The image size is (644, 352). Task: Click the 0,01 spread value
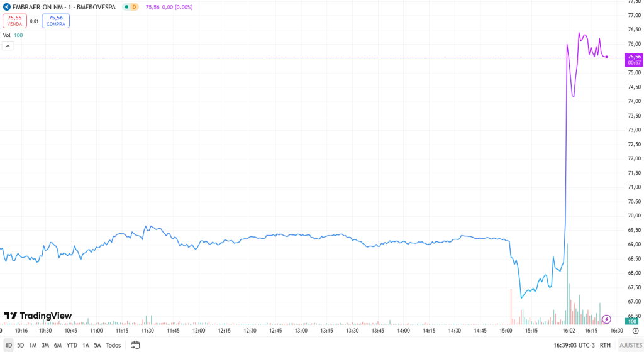tap(35, 21)
